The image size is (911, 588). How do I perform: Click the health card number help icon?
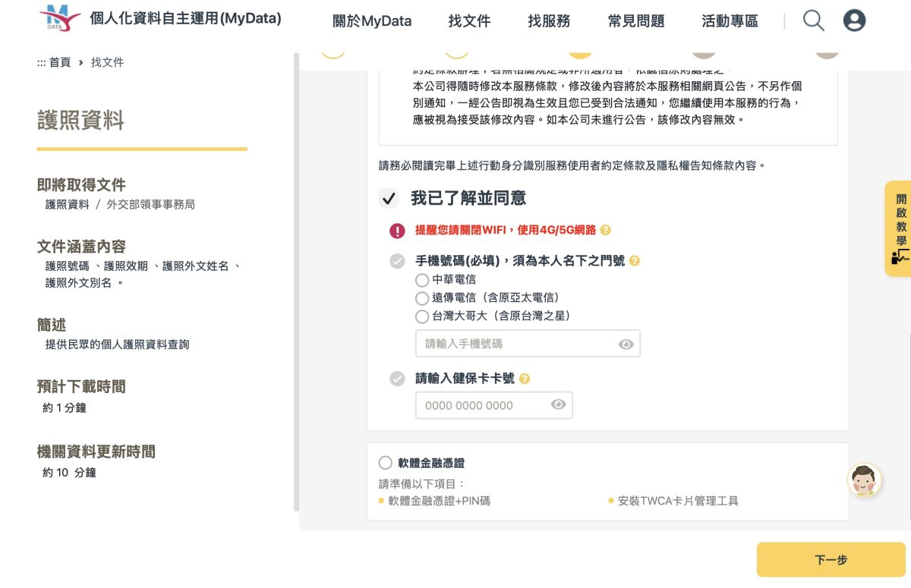tap(524, 379)
